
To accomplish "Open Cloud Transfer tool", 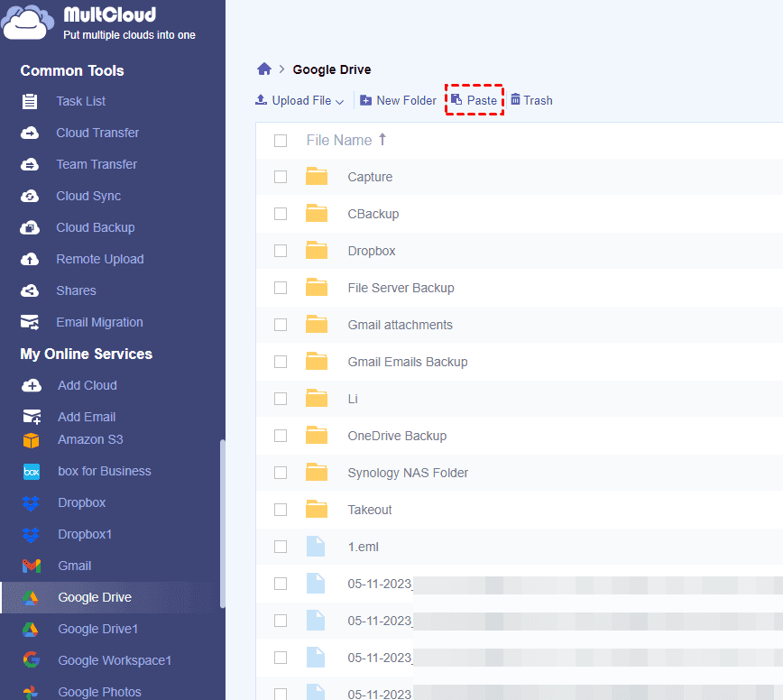I will [x=97, y=133].
